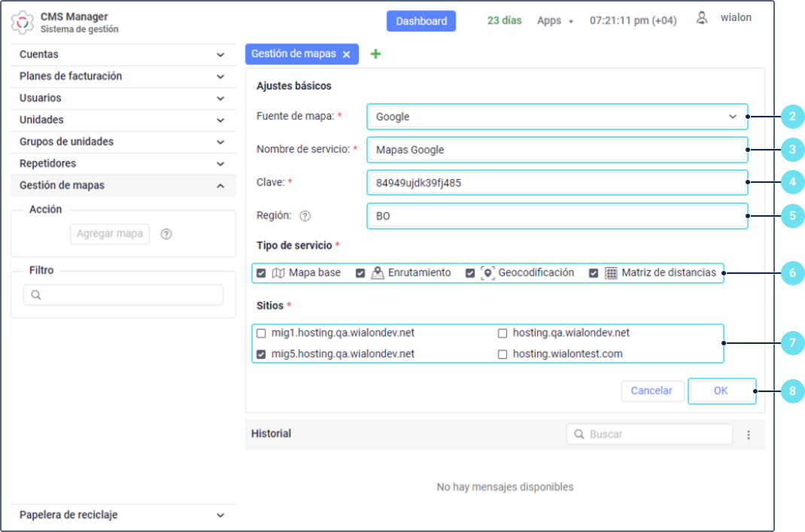Enable mig1.hosting.qa.wialondev.net site checkbox
This screenshot has height=532, width=805.
point(261,333)
